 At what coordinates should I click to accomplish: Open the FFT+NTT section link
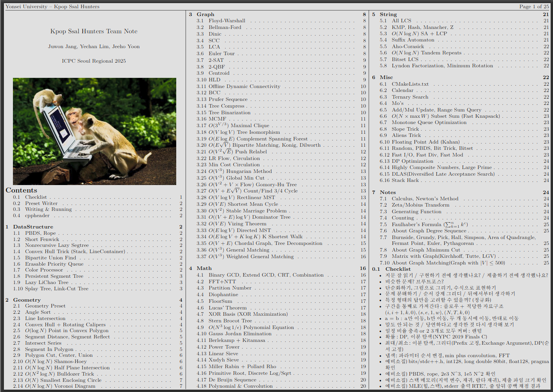pos(222,282)
